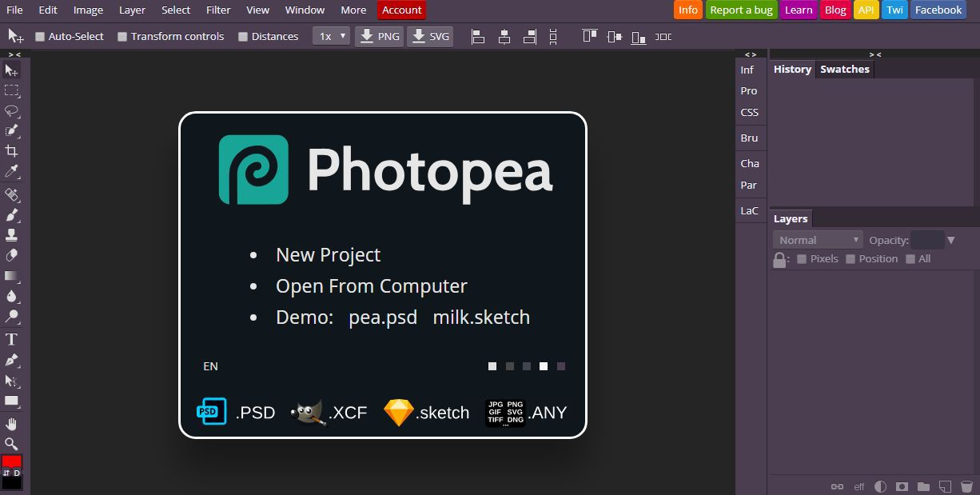This screenshot has height=495, width=980.
Task: Click the black background color swatch
Action: pos(11,482)
